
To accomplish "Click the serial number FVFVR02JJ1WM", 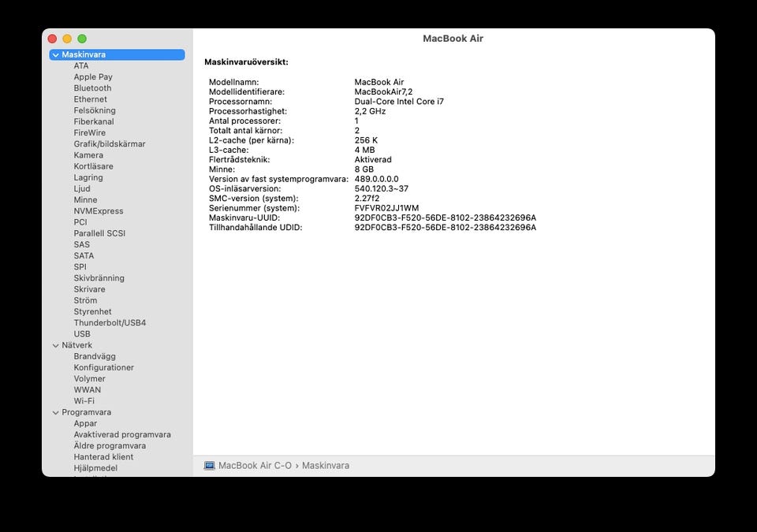I will coord(386,208).
